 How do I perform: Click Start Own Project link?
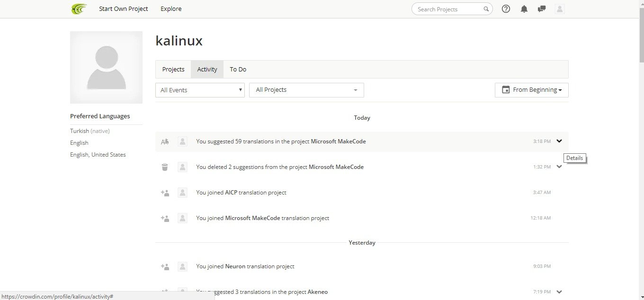(x=124, y=9)
